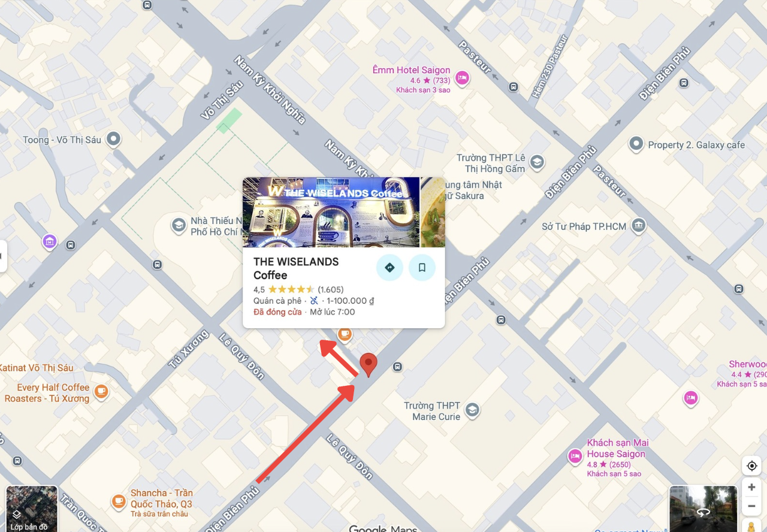This screenshot has height=532, width=767.
Task: Open the Street View thumbnail preview
Action: (x=703, y=509)
